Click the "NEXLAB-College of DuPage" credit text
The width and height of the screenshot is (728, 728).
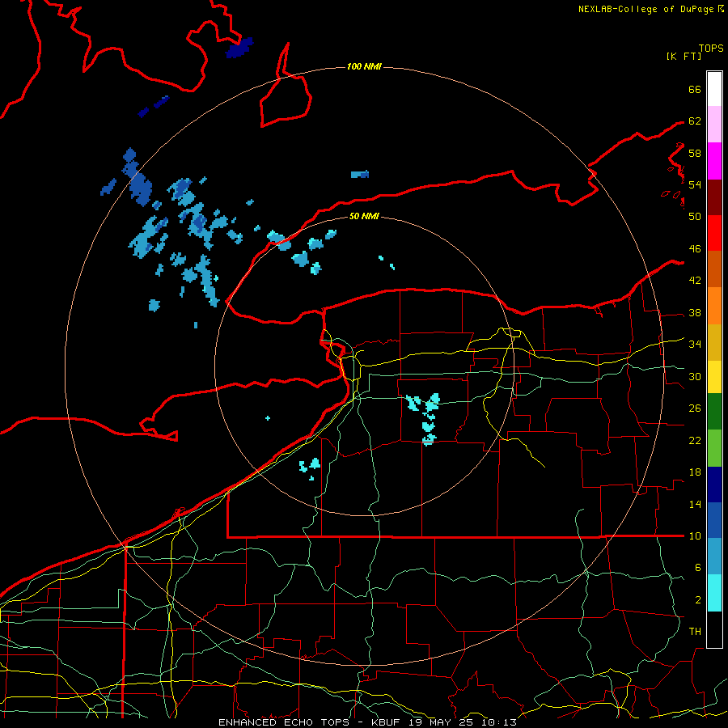(x=647, y=9)
